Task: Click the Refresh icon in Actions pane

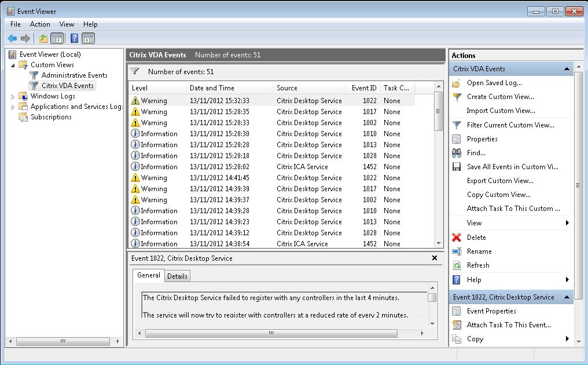Action: click(x=457, y=265)
